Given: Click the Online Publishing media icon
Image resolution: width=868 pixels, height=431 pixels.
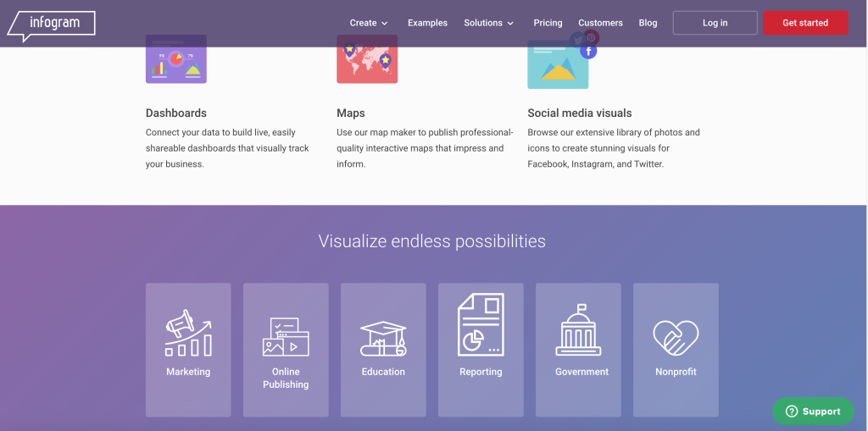Looking at the screenshot, I should (x=286, y=336).
